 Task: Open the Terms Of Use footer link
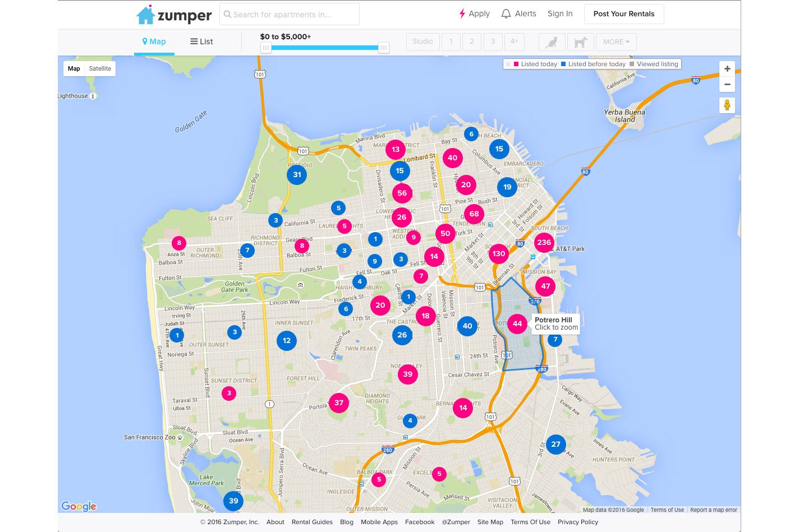pyautogui.click(x=530, y=522)
